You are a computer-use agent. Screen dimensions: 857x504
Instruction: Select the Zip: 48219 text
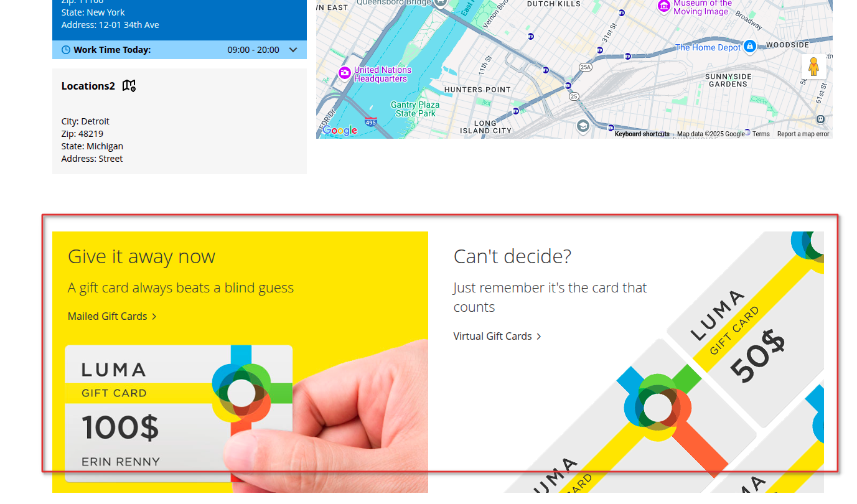coord(82,134)
